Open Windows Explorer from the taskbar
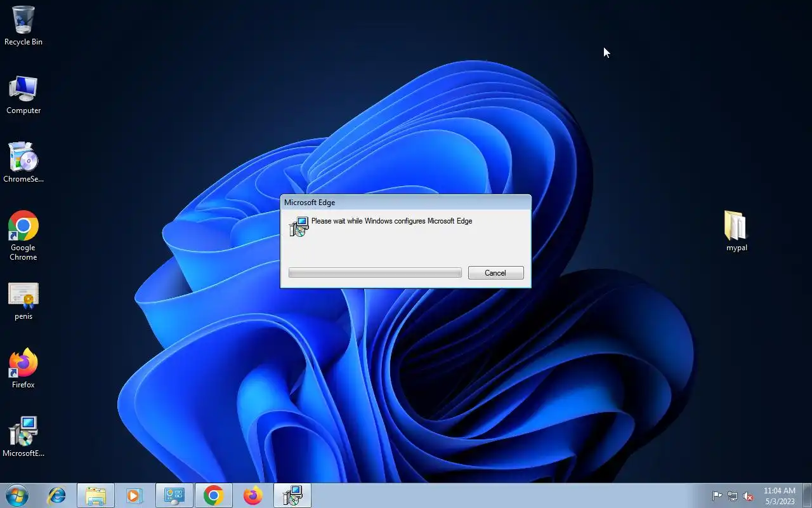 click(x=96, y=495)
